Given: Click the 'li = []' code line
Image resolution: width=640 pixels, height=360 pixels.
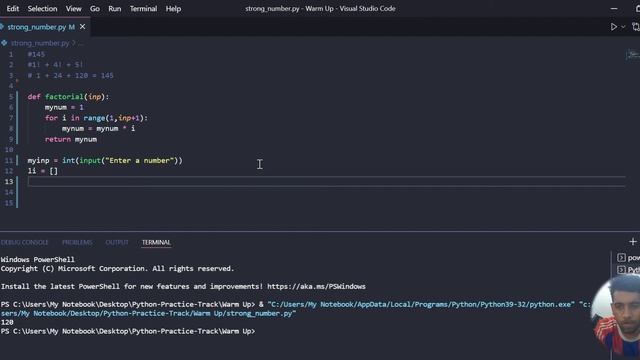Looking at the screenshot, I should [43, 171].
